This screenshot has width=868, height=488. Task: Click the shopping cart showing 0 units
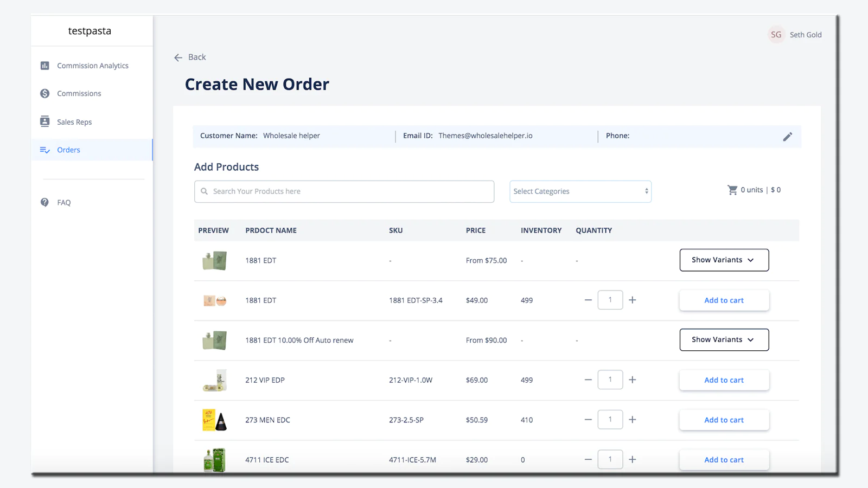[x=733, y=190]
